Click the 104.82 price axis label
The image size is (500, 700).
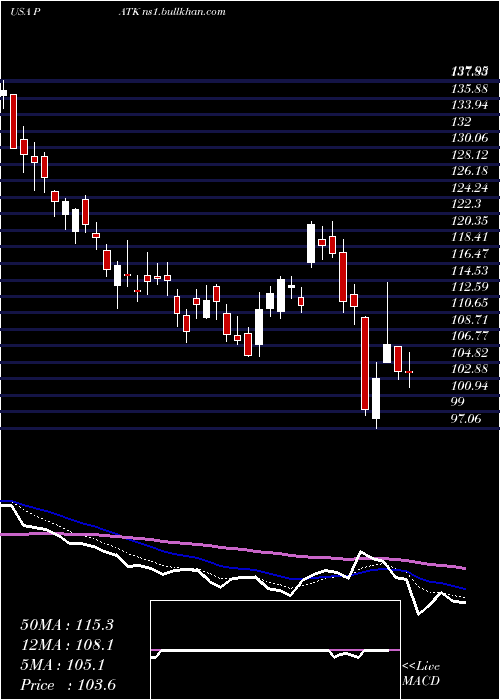pyautogui.click(x=470, y=352)
